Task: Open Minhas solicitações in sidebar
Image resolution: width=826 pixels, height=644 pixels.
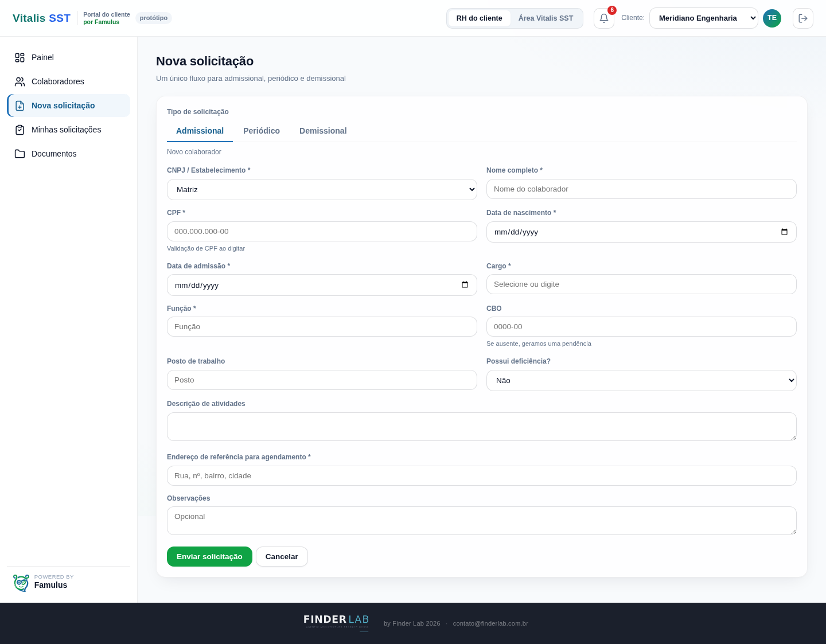Action: point(69,130)
